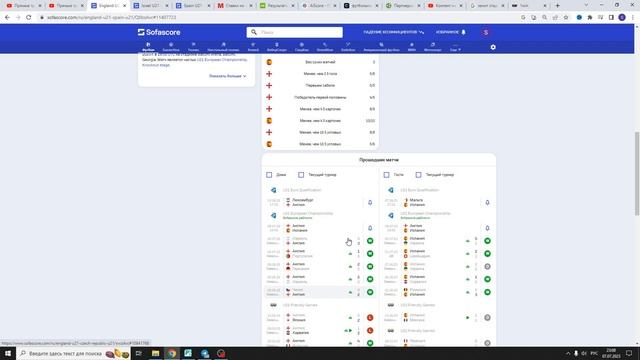The width and height of the screenshot is (640, 360).
Task: Open Chrome extensions puzzle icon
Action: 590,18
